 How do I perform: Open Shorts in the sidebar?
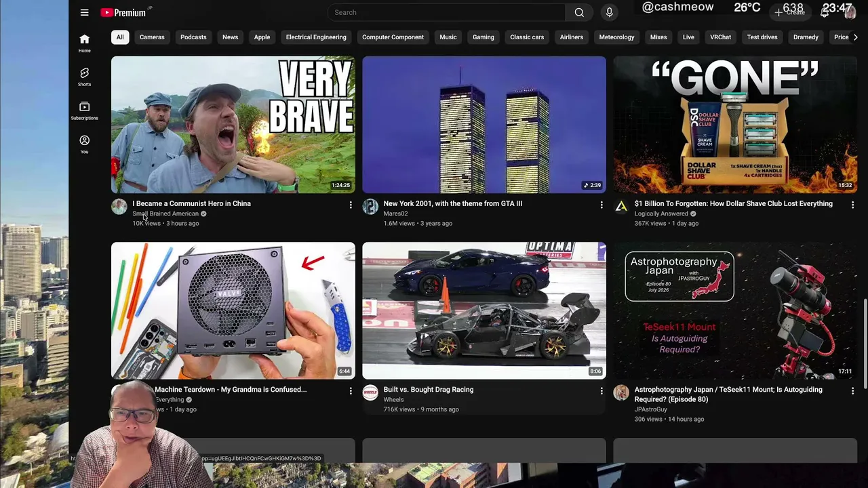point(84,77)
